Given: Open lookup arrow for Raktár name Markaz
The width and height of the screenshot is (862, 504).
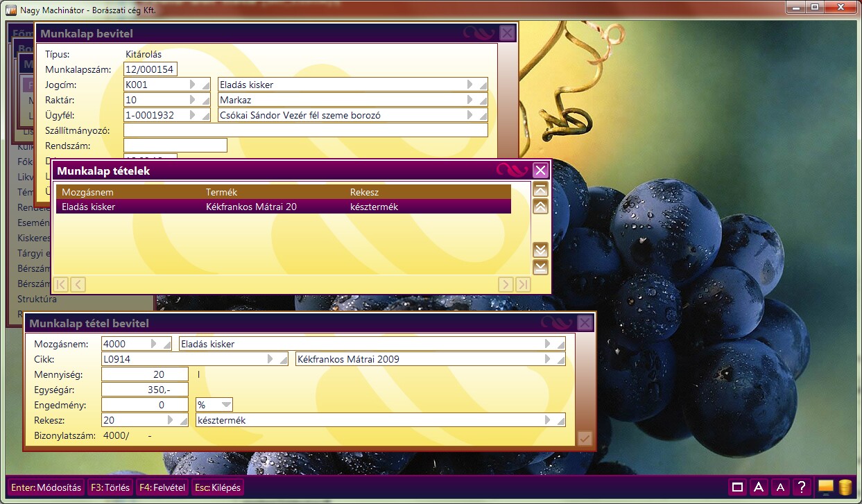Looking at the screenshot, I should pos(471,100).
